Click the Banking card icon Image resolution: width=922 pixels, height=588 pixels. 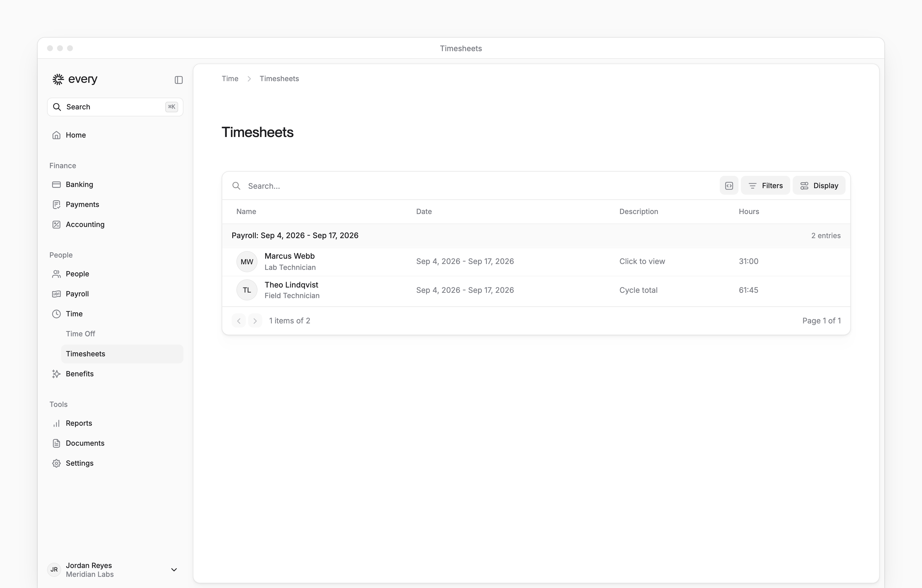pos(56,185)
